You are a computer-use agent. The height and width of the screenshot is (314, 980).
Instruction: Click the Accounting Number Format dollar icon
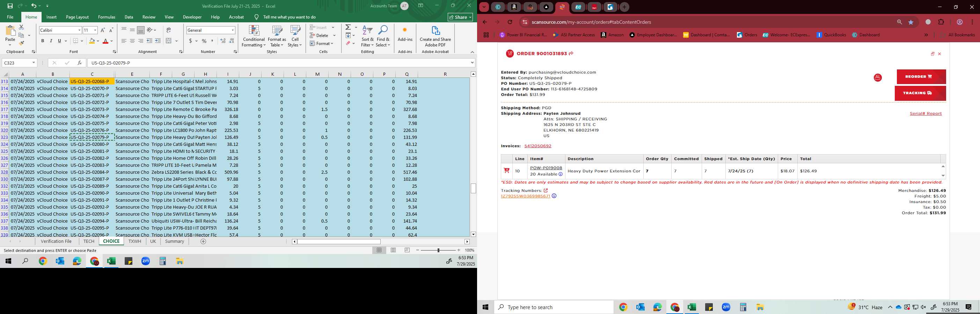point(190,41)
